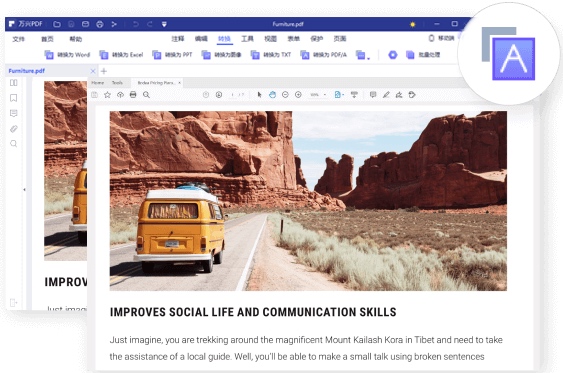Select the Furniture.pdf document tab
Image resolution: width=563 pixels, height=373 pixels.
pyautogui.click(x=27, y=71)
